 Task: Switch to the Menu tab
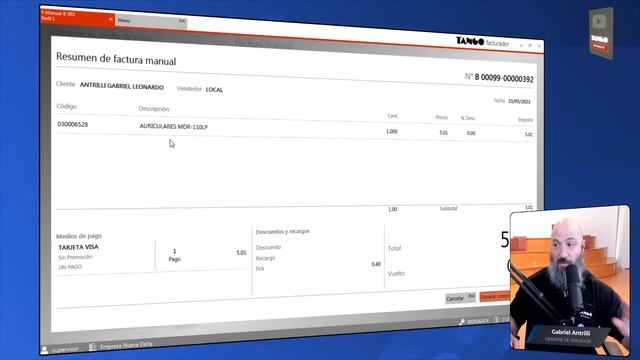(x=151, y=20)
